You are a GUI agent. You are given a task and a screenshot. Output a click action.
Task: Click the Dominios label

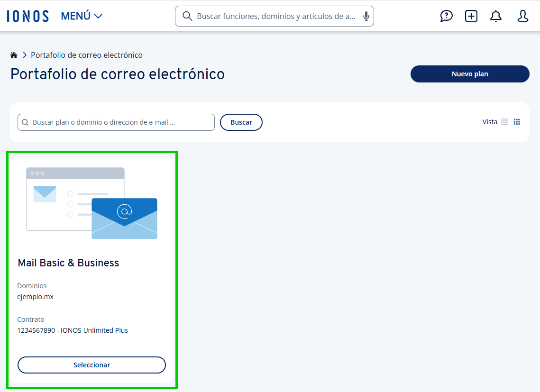[x=32, y=286]
